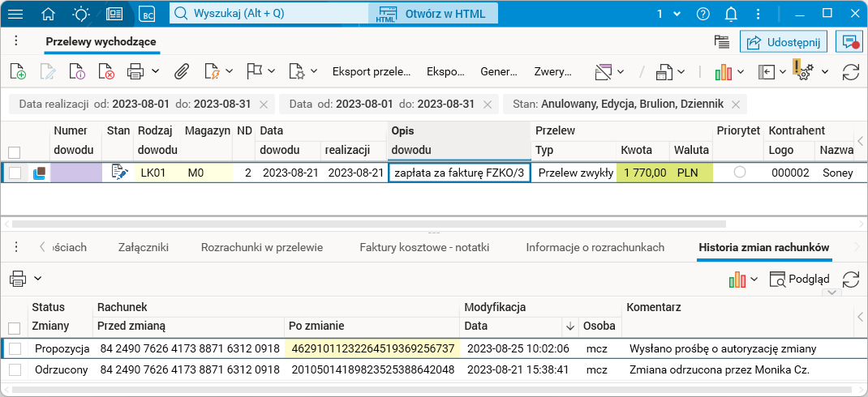Tick the checkbox in the Odrzucony row
Image resolution: width=868 pixels, height=397 pixels.
click(x=15, y=370)
